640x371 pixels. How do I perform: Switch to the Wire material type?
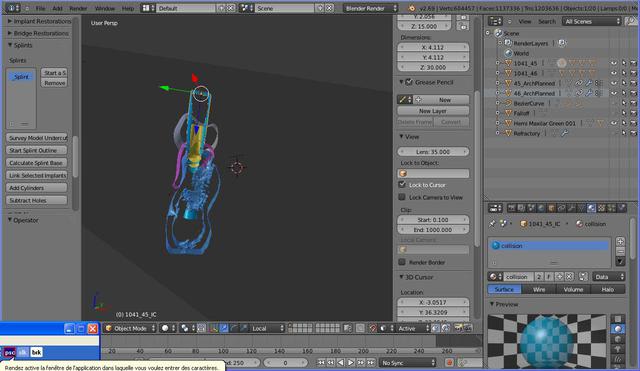(x=539, y=289)
